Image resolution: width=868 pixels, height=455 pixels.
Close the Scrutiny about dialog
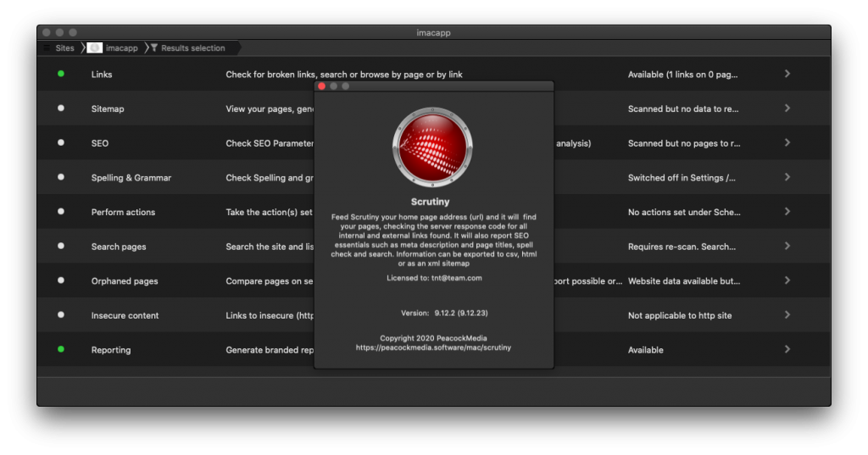point(321,86)
